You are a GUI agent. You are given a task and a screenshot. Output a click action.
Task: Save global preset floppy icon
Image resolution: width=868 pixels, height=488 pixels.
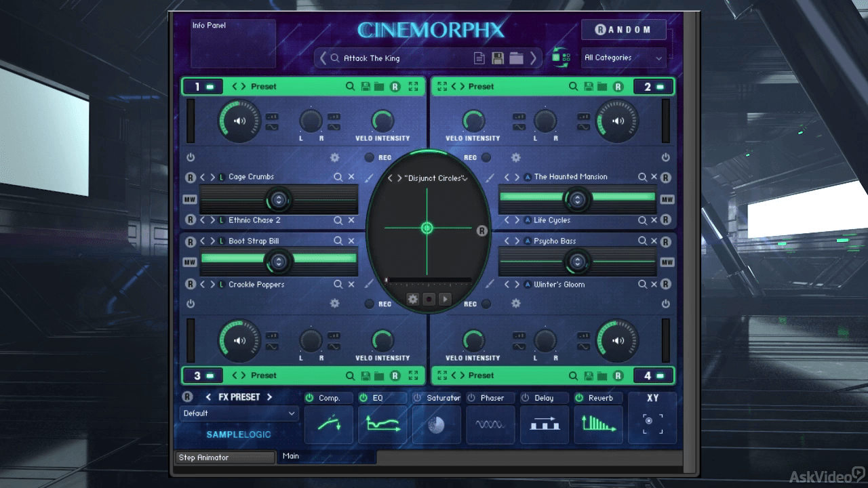pos(497,58)
